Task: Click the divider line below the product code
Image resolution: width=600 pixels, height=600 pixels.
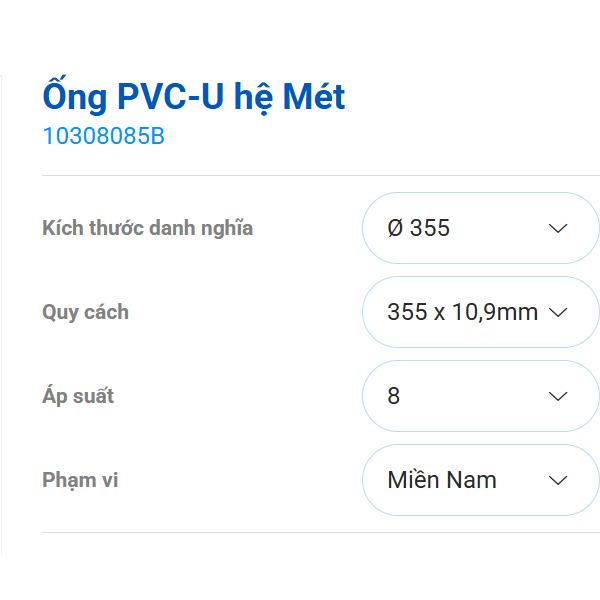Action: [x=320, y=175]
